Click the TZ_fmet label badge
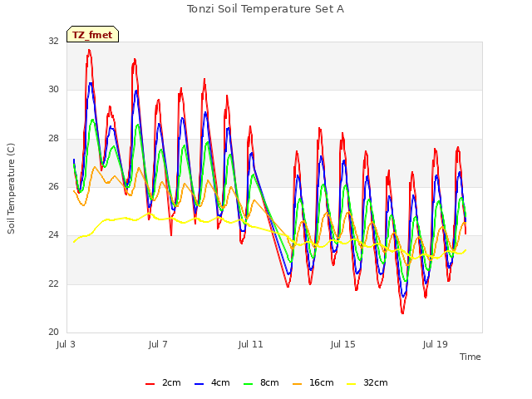532x399 pixels. point(92,34)
